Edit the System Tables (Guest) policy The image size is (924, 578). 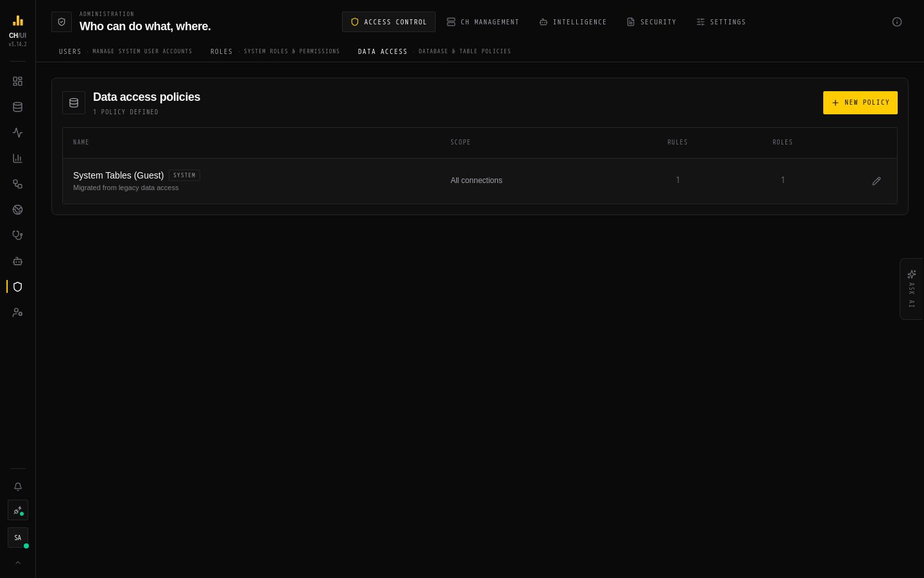coord(877,181)
